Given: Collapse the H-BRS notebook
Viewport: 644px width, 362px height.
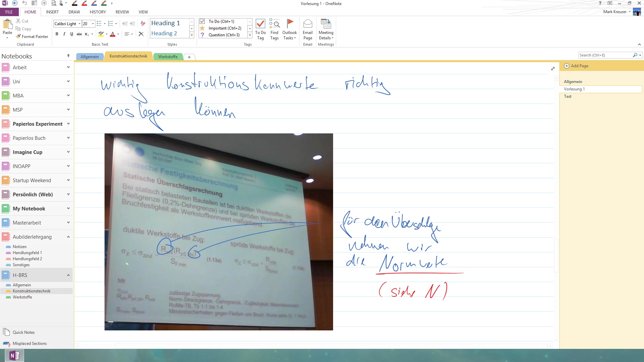Looking at the screenshot, I should pyautogui.click(x=68, y=275).
